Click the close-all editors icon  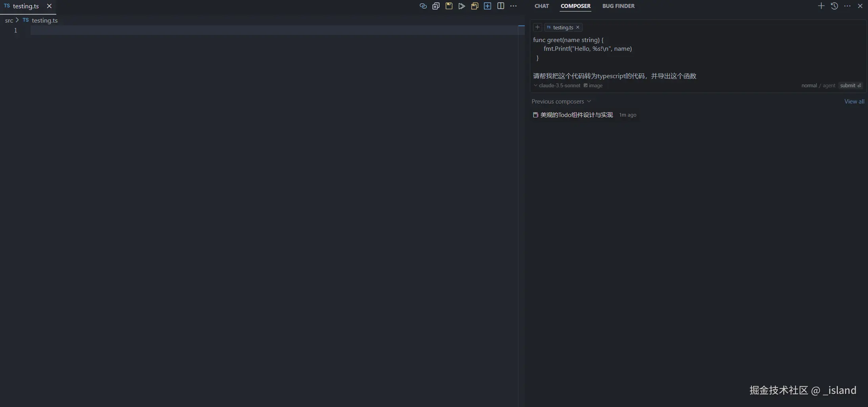tap(436, 6)
